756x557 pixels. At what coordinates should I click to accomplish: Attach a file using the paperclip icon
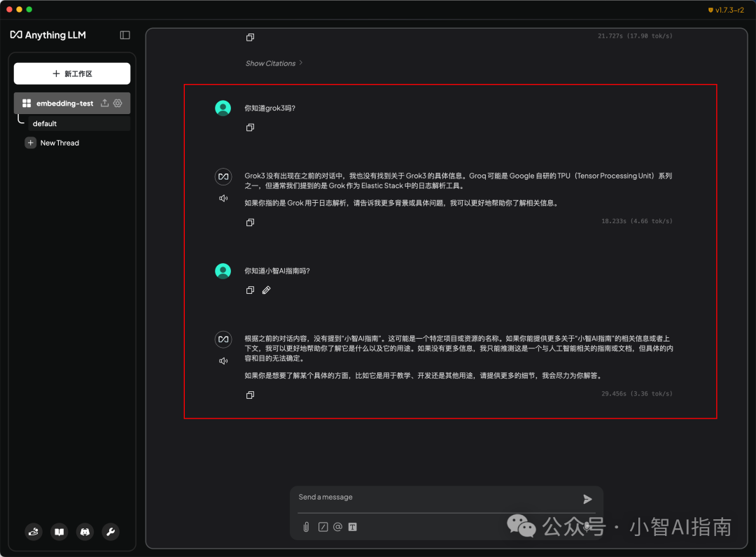coord(306,527)
